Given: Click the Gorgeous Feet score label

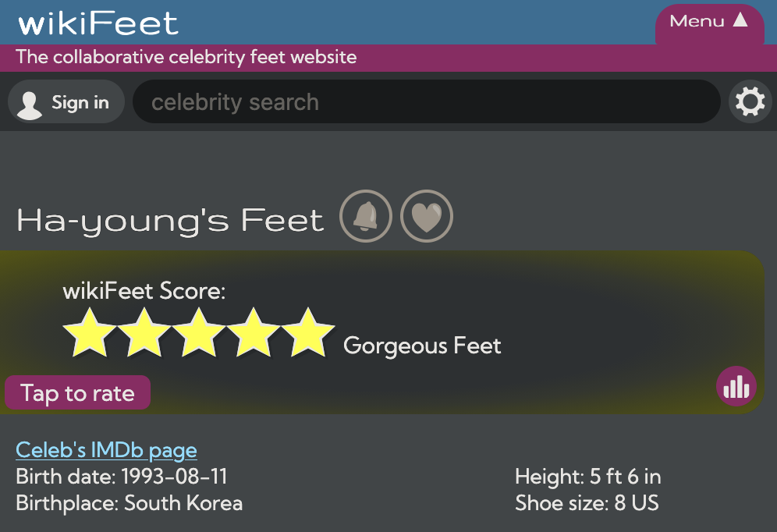Looking at the screenshot, I should [422, 346].
